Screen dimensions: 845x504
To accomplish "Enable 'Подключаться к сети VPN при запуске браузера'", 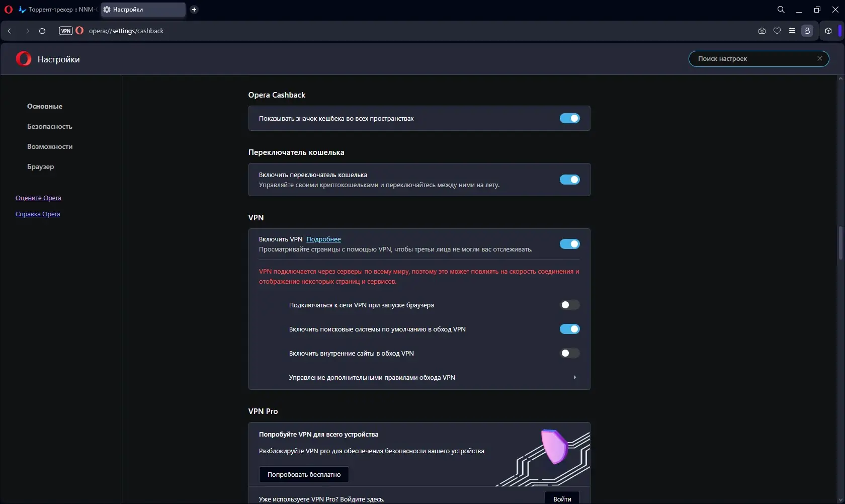I will tap(570, 305).
